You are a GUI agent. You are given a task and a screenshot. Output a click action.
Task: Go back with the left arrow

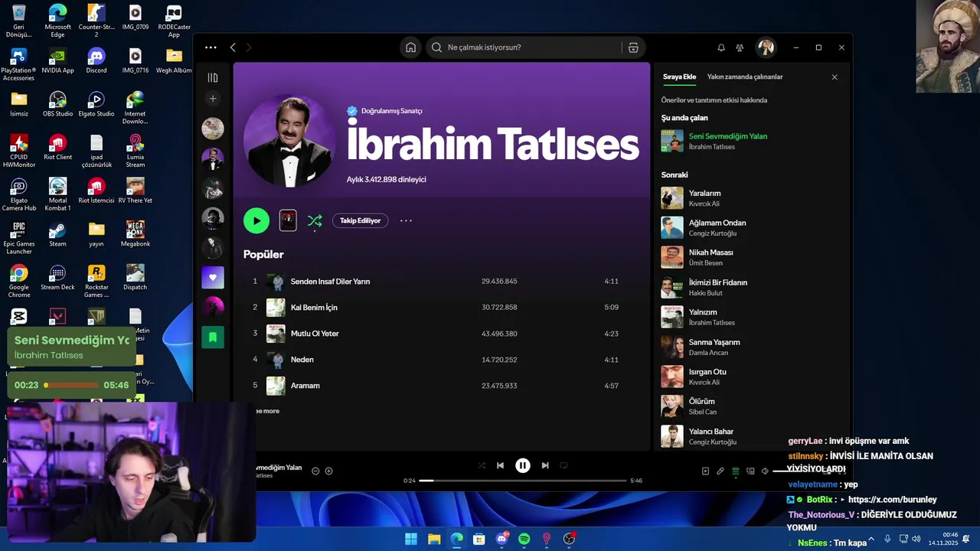click(x=233, y=47)
